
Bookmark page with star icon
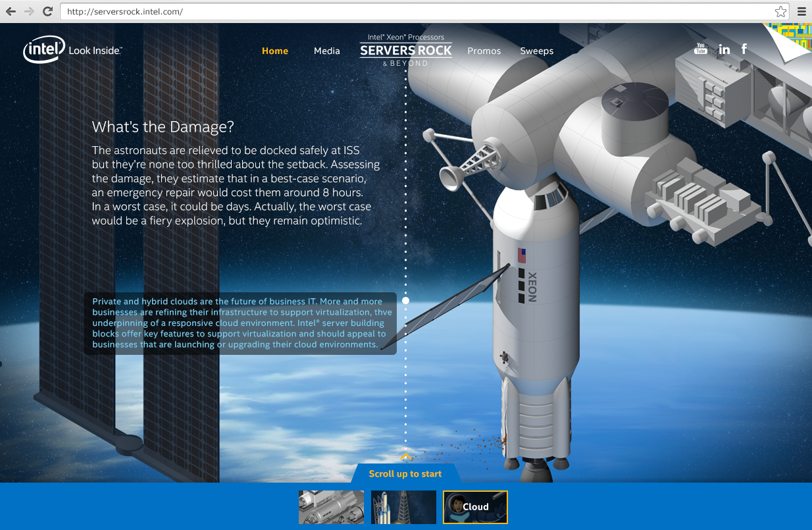(x=780, y=11)
